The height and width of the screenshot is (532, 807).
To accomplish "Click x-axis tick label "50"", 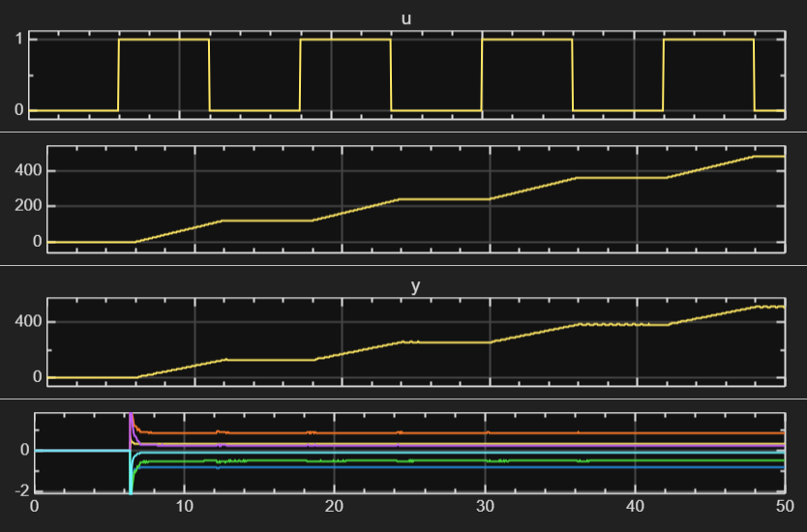I will pos(783,505).
